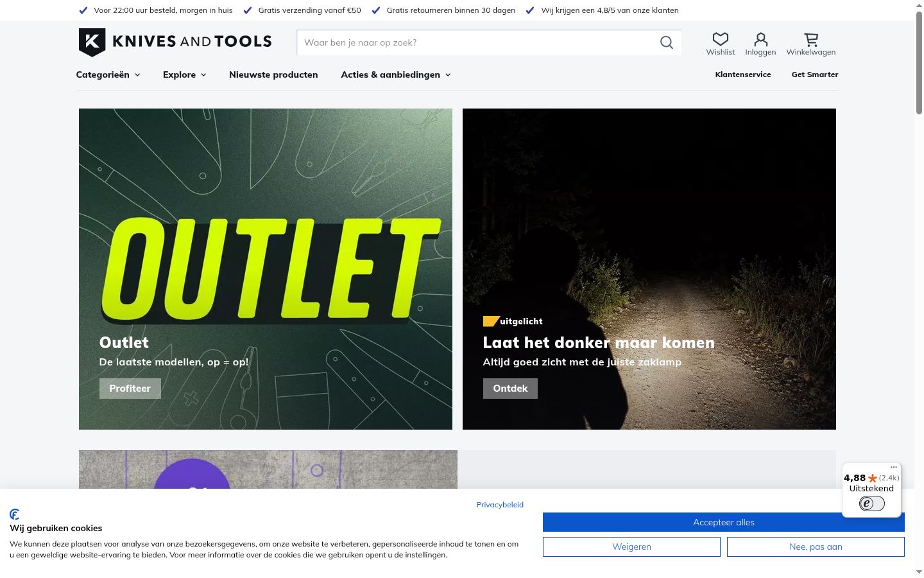The width and height of the screenshot is (924, 578).
Task: Click 'Gratis verzending vanaf €50' text
Action: point(309,10)
